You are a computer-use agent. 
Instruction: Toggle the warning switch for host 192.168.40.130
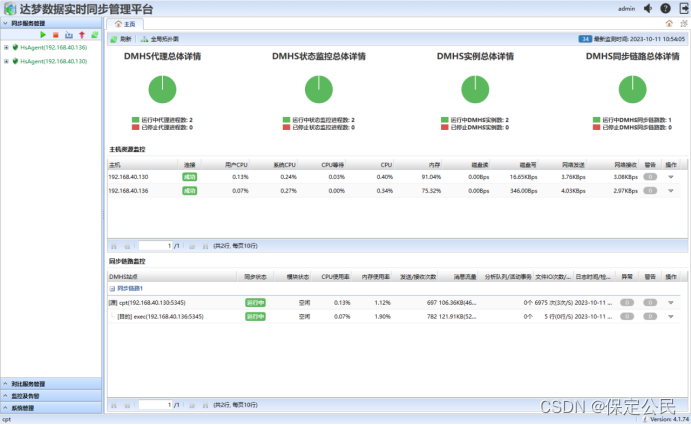650,177
